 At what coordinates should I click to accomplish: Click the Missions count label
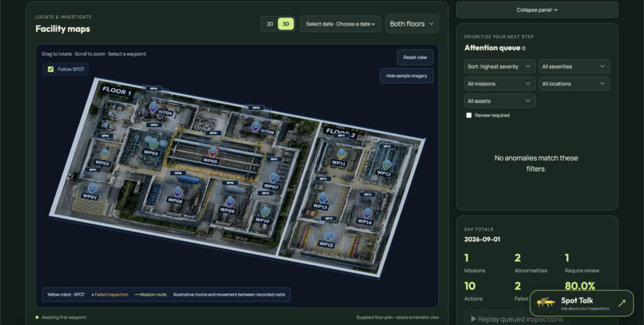pyautogui.click(x=475, y=271)
